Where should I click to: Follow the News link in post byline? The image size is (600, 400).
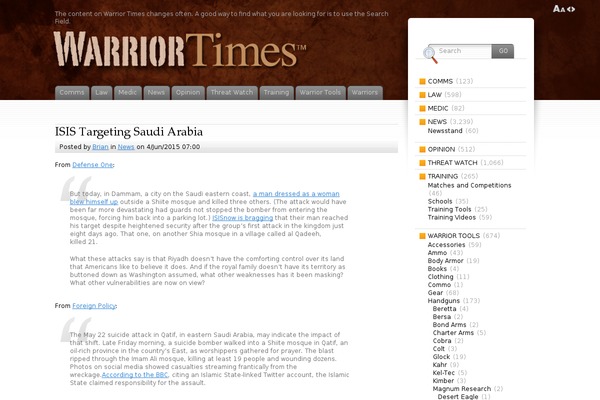(126, 147)
